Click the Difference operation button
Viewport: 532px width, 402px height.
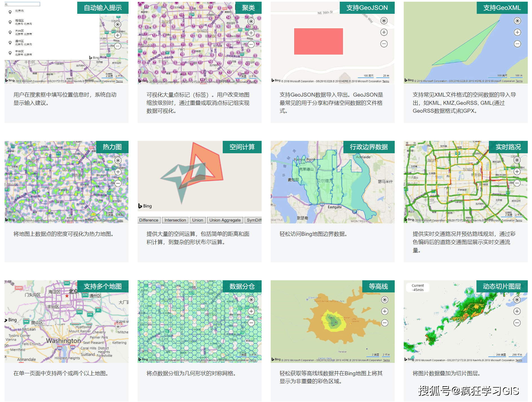149,220
